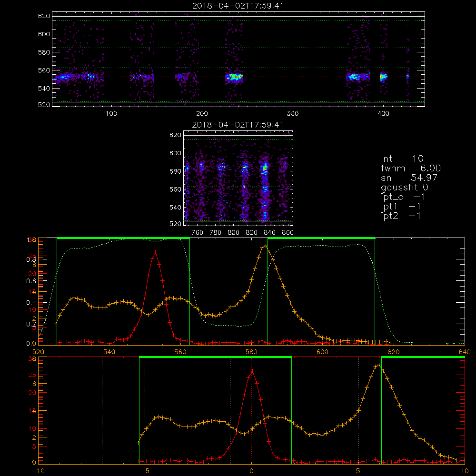This screenshot has width=476, height=476.
Task: Click x-axis label 860 of middle image plot
Action: 288,233
